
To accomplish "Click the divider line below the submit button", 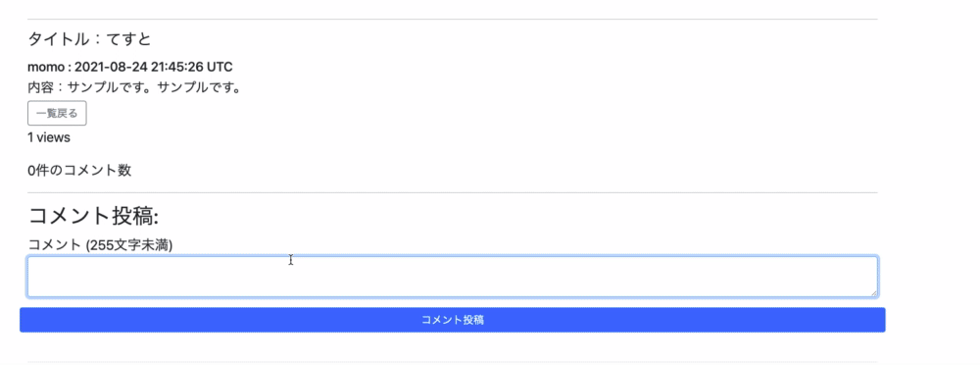I will [453, 361].
